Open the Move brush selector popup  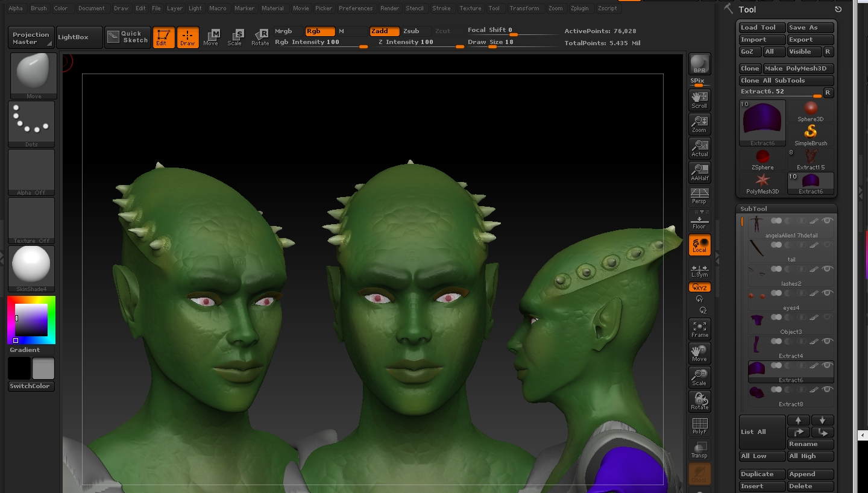pos(33,76)
